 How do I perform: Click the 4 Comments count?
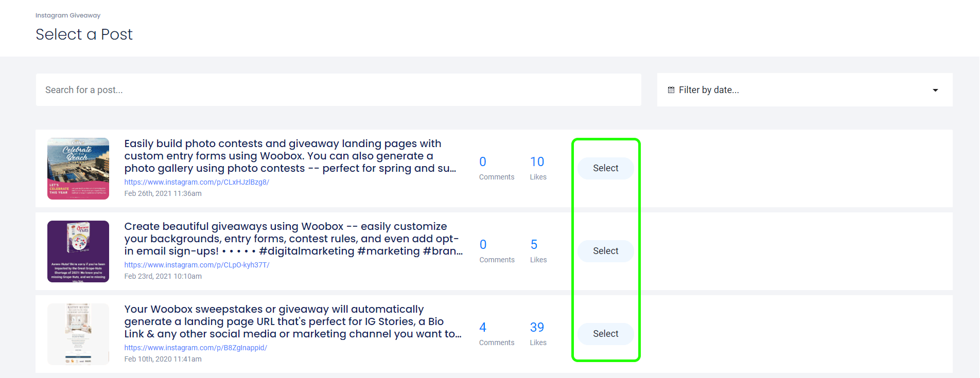tap(483, 328)
